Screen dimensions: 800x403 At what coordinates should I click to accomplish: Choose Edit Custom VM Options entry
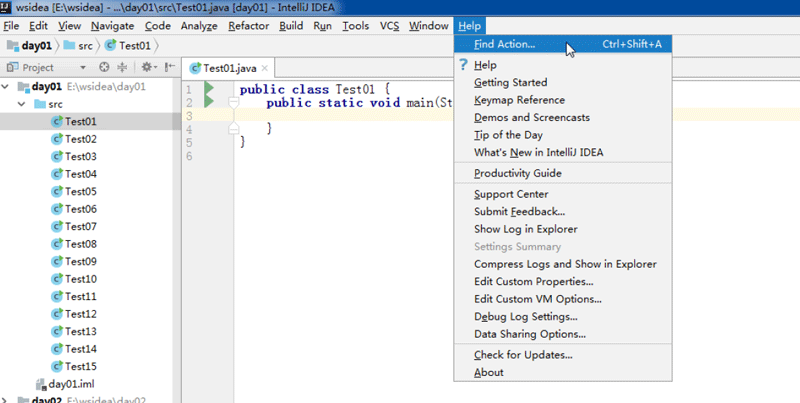pos(563,299)
